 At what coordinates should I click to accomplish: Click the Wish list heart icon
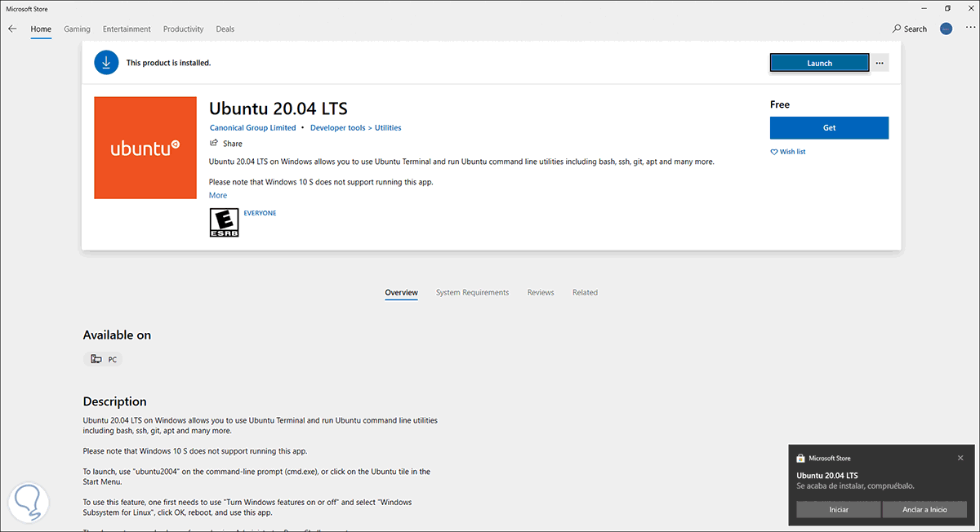[774, 152]
